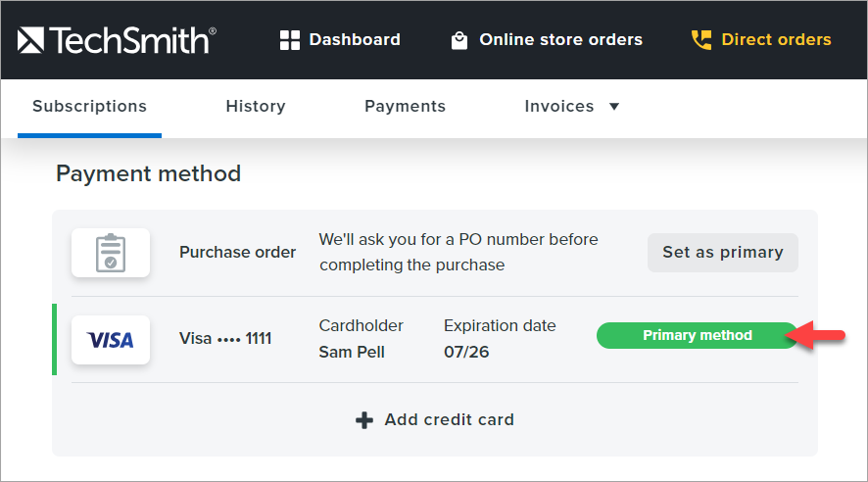Click the Online store orders bag icon
Screen dimensions: 868x482
[x=458, y=40]
